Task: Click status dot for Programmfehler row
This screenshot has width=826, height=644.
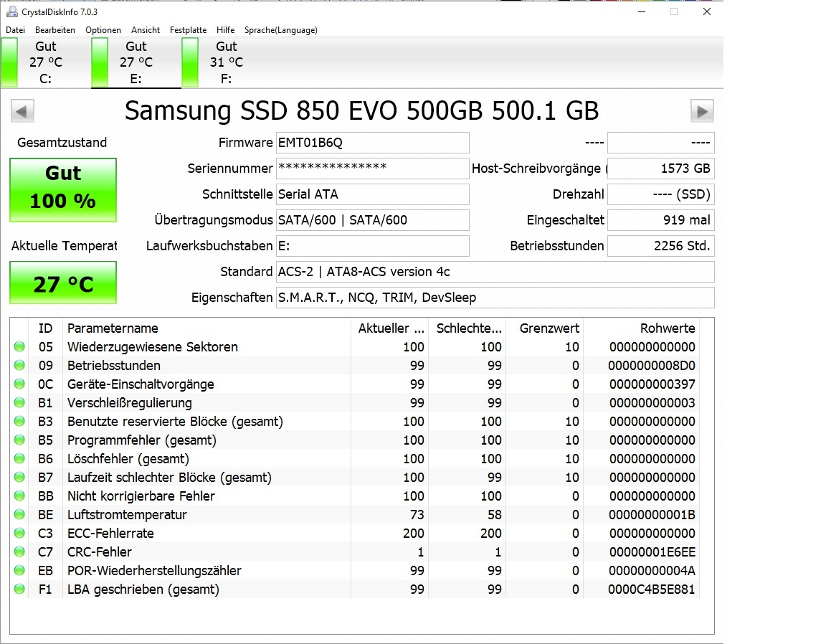Action: click(19, 440)
